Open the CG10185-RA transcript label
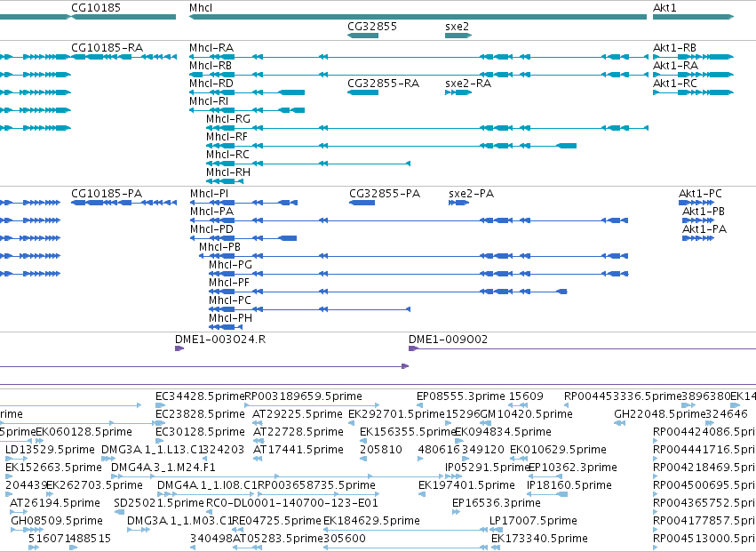Screen dimensions: 756x552 pyautogui.click(x=107, y=48)
